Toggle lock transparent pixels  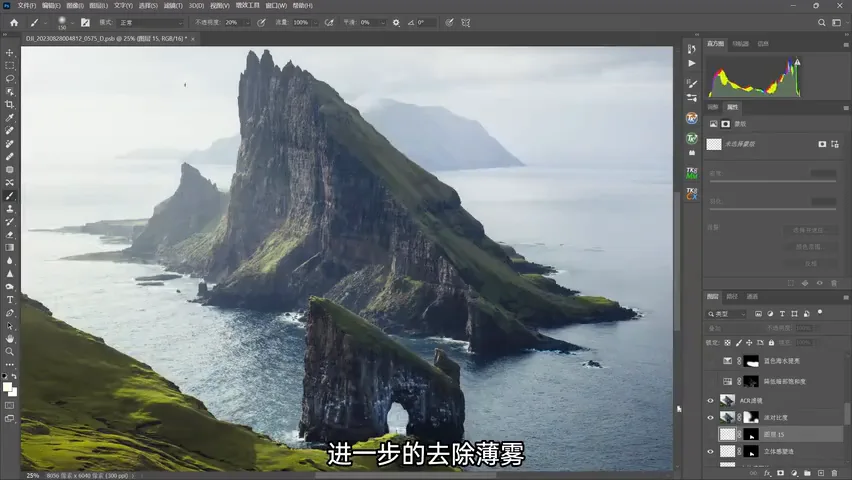tap(728, 342)
